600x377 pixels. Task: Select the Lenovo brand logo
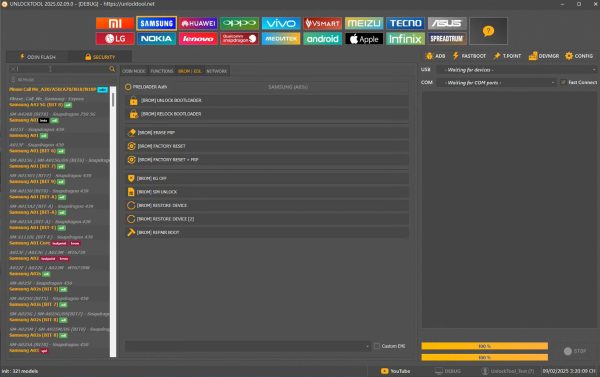(x=198, y=39)
